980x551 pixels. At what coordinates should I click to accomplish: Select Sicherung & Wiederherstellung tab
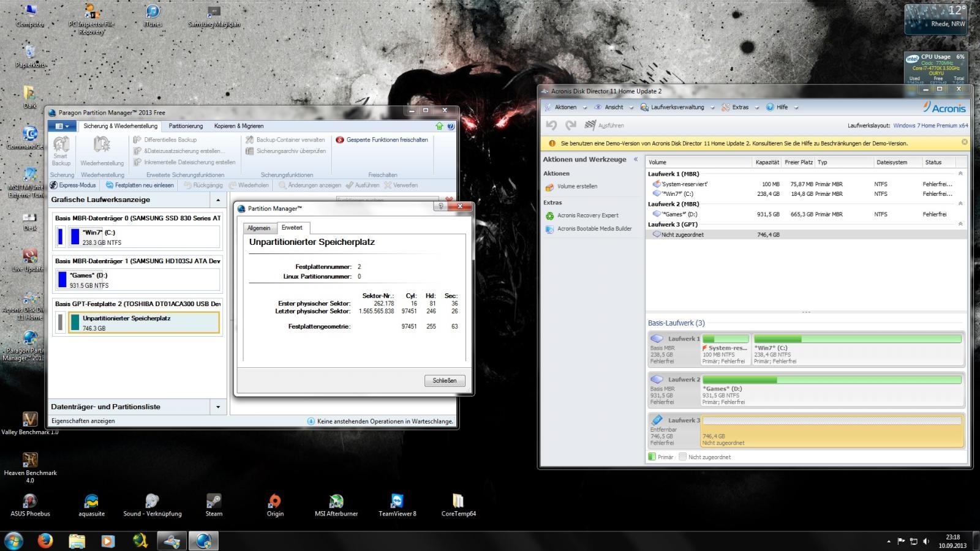[x=120, y=126]
